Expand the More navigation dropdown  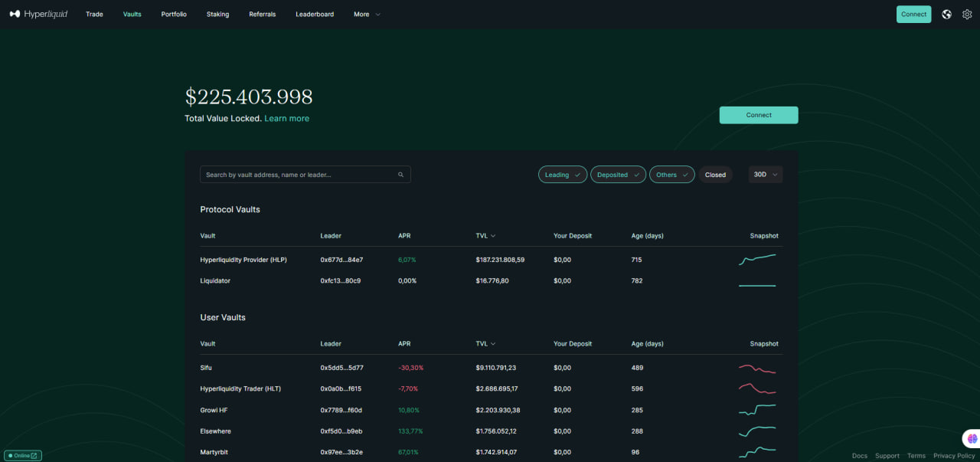pos(367,14)
